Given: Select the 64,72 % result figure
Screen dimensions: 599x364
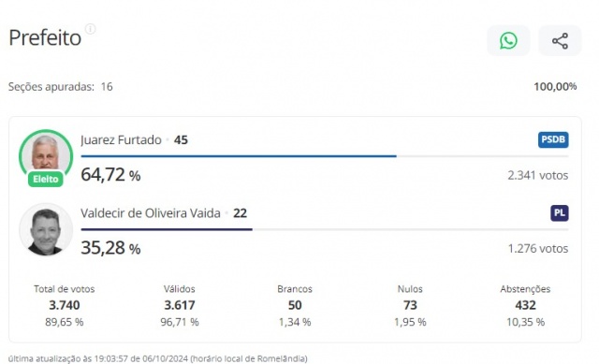Looking at the screenshot, I should click(110, 175).
